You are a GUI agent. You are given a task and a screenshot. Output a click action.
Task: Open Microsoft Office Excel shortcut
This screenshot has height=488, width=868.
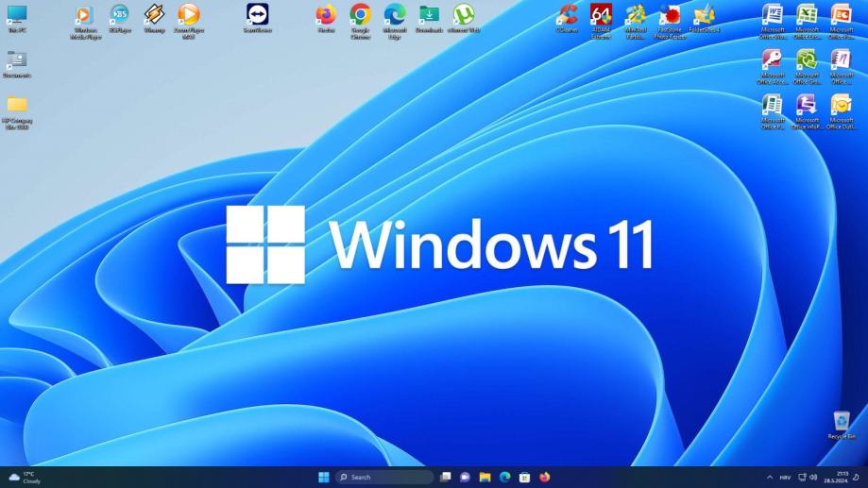coord(808,22)
